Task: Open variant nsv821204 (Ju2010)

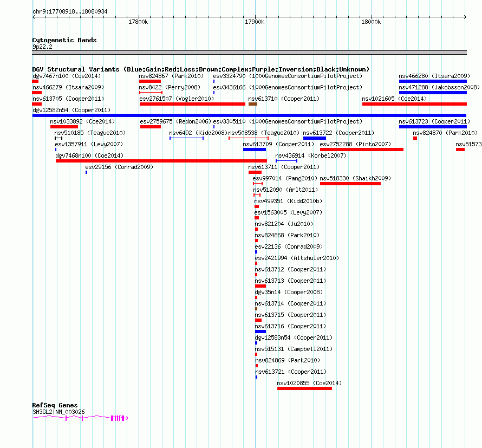Action: tap(284, 224)
